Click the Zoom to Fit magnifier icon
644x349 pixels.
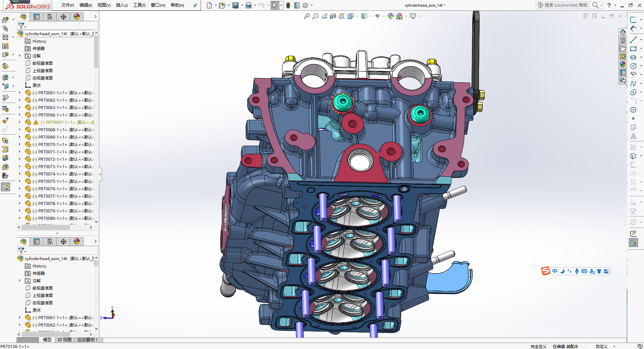coord(307,16)
